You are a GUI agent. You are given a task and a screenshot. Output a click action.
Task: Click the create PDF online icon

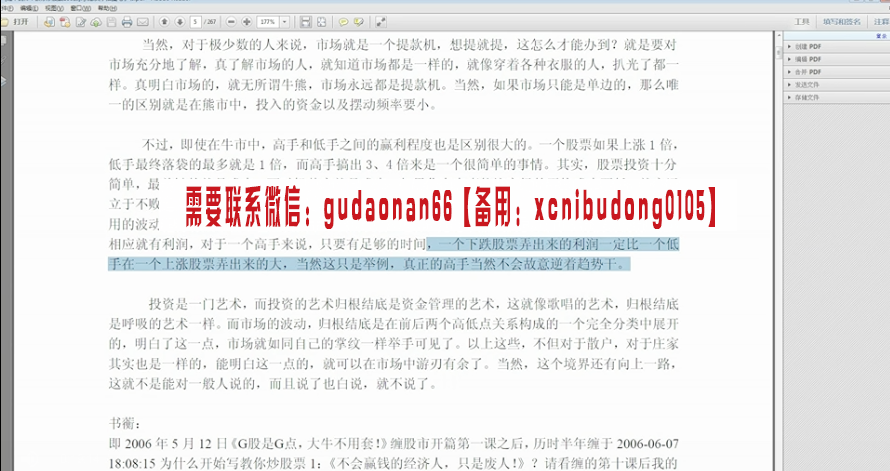tap(49, 22)
